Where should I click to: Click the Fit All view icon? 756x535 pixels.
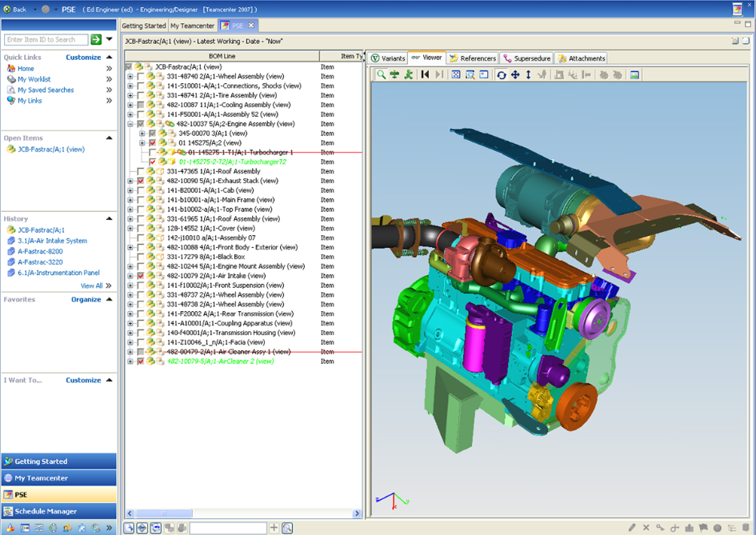[x=456, y=74]
